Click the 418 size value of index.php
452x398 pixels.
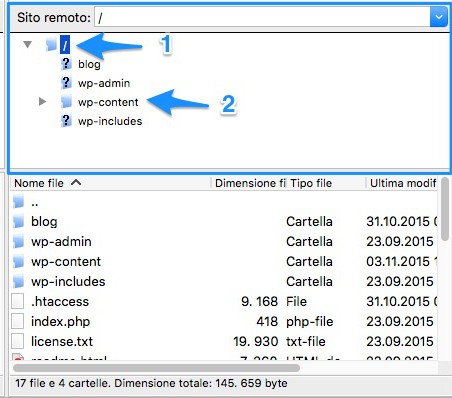point(267,322)
